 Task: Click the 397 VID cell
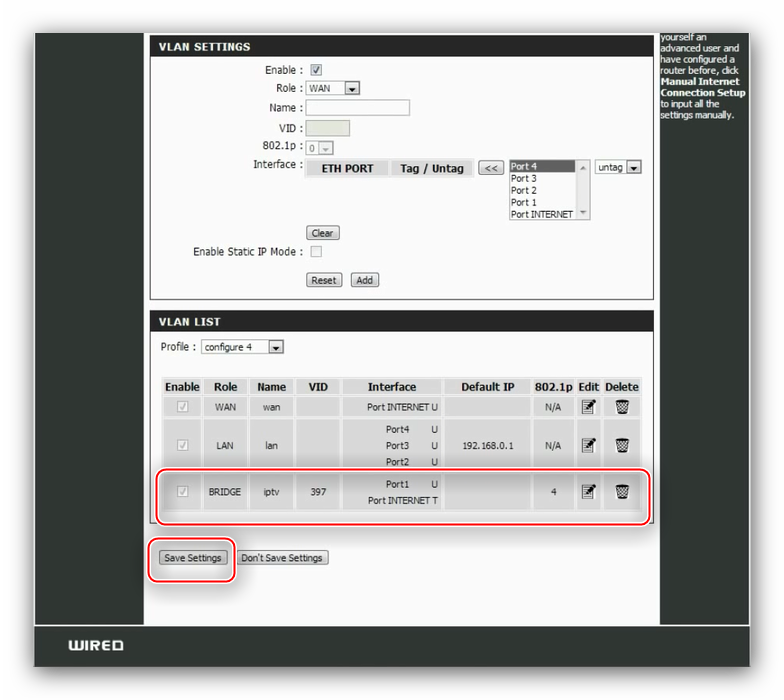coord(318,492)
